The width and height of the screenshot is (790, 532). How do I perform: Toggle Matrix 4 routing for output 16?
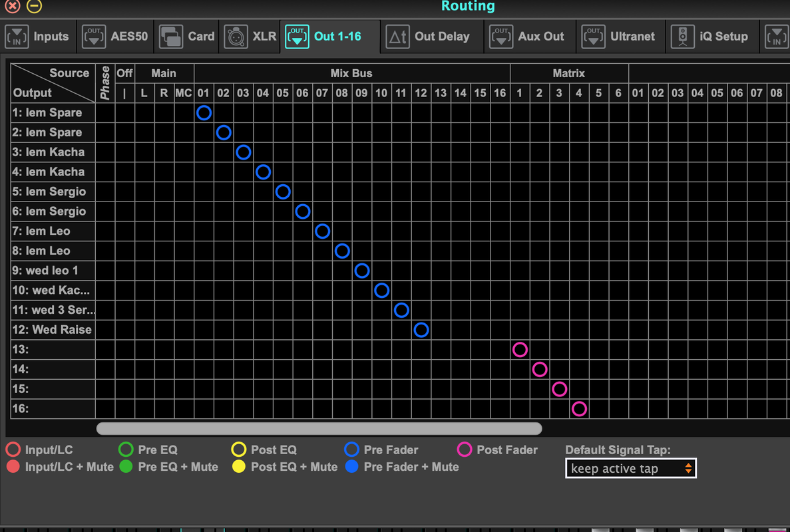click(580, 409)
